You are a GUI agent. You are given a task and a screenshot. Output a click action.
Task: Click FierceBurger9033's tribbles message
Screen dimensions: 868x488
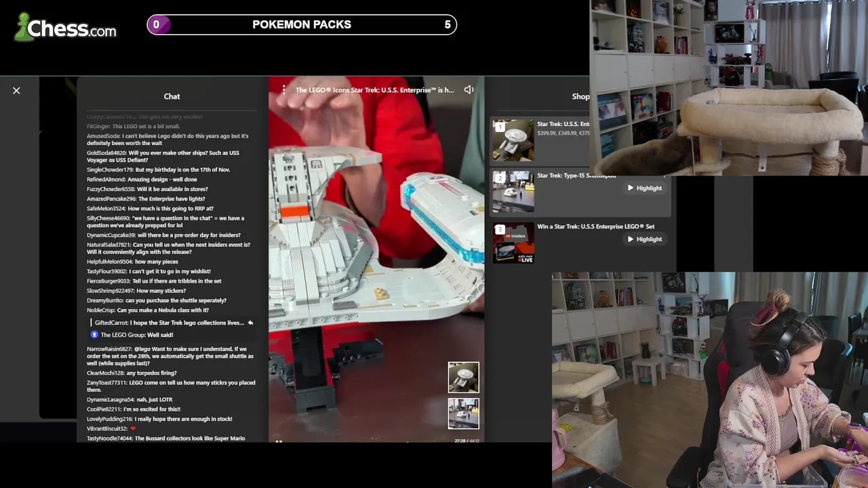pyautogui.click(x=154, y=281)
